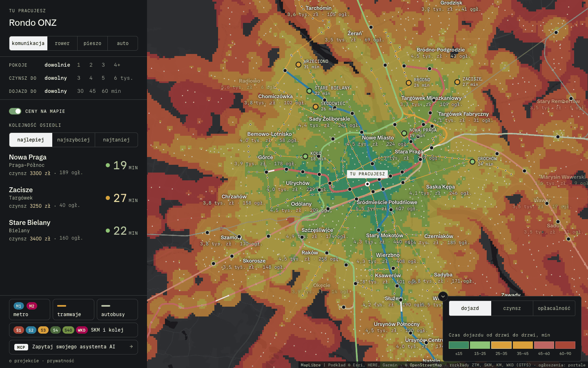Click the S3 rail line badge
588x368 pixels.
click(x=43, y=330)
